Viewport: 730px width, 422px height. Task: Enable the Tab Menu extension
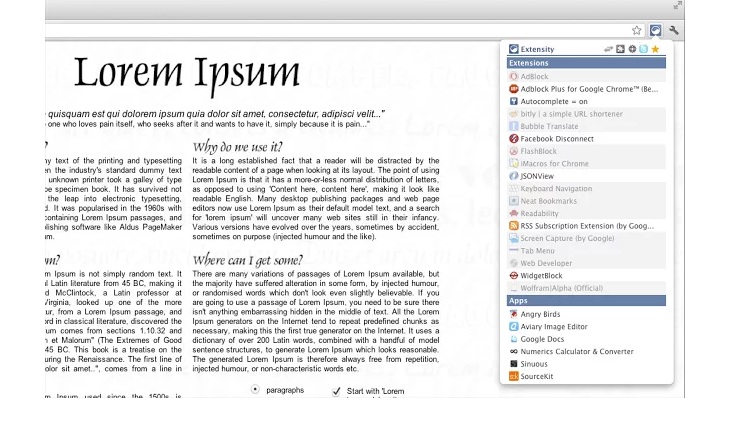pyautogui.click(x=586, y=251)
